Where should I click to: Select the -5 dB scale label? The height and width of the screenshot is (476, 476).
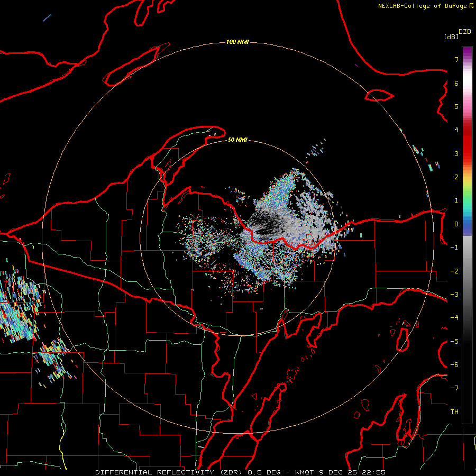click(x=454, y=342)
